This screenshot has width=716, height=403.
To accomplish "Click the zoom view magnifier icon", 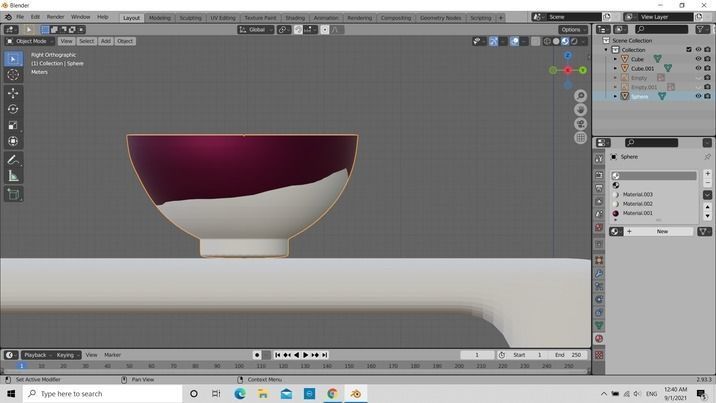I will 580,95.
